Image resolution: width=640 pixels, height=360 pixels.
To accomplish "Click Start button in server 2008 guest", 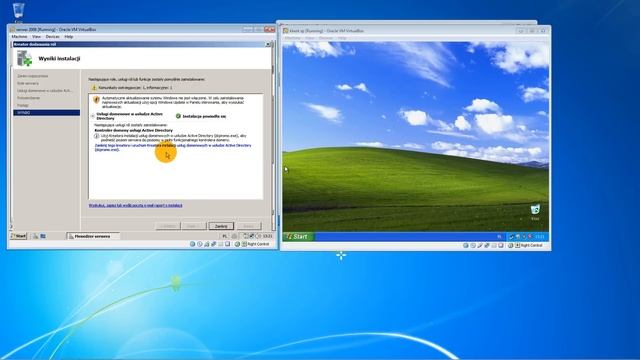I will tap(18, 236).
